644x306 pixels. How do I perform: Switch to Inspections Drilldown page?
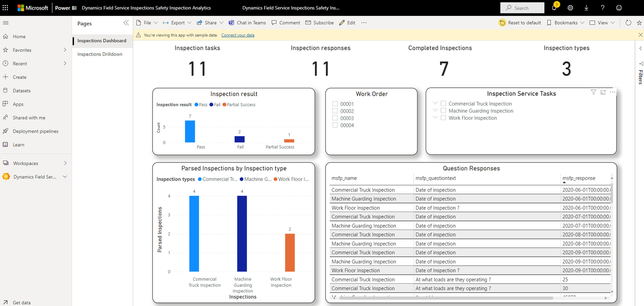(x=100, y=54)
